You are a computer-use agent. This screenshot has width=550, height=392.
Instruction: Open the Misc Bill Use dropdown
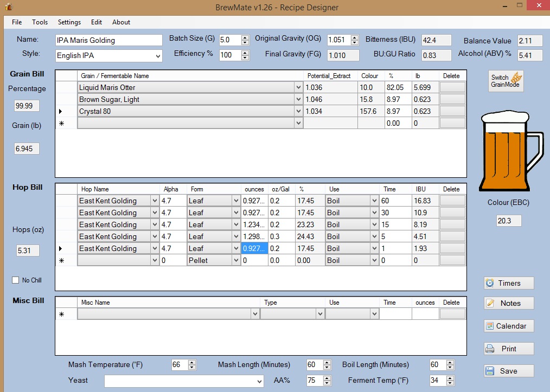coord(374,314)
